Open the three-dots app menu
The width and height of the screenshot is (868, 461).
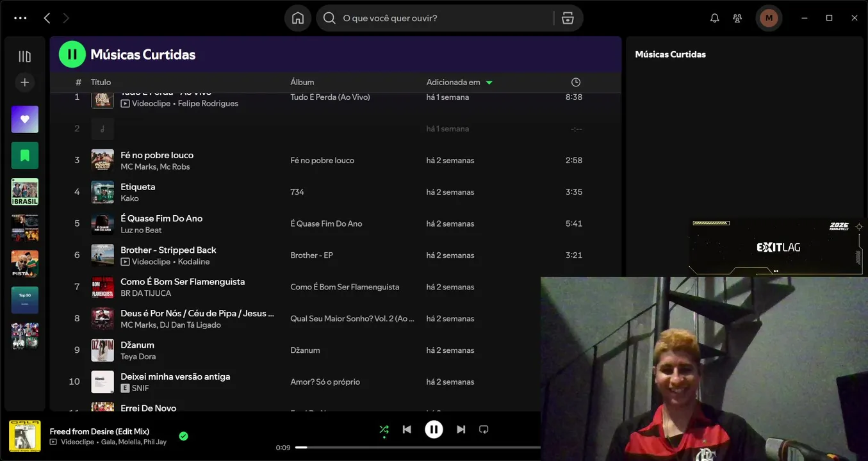click(x=20, y=18)
